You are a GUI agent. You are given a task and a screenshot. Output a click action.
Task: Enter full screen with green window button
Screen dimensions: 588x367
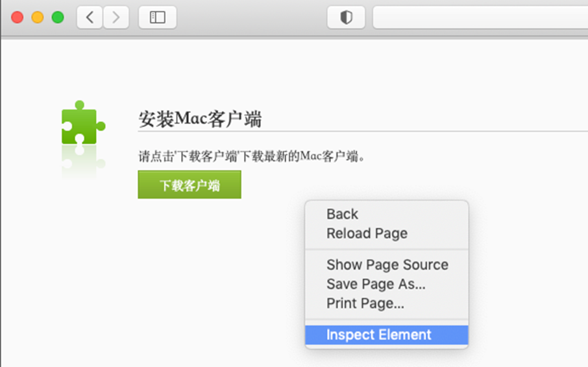[x=58, y=18]
